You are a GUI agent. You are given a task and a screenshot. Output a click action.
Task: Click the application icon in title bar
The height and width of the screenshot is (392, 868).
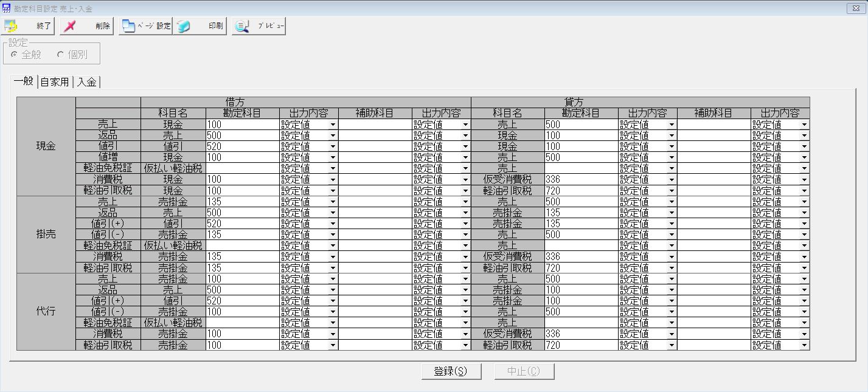(x=6, y=9)
